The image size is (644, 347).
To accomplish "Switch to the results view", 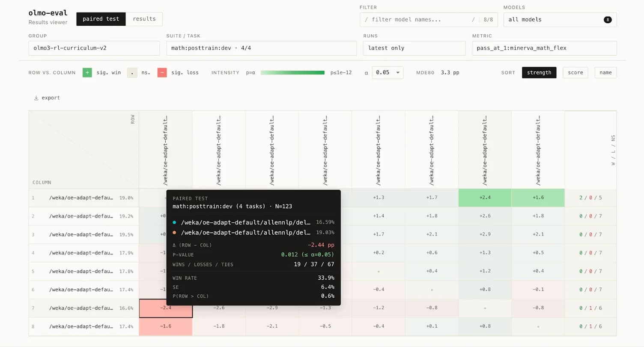I will tap(144, 19).
